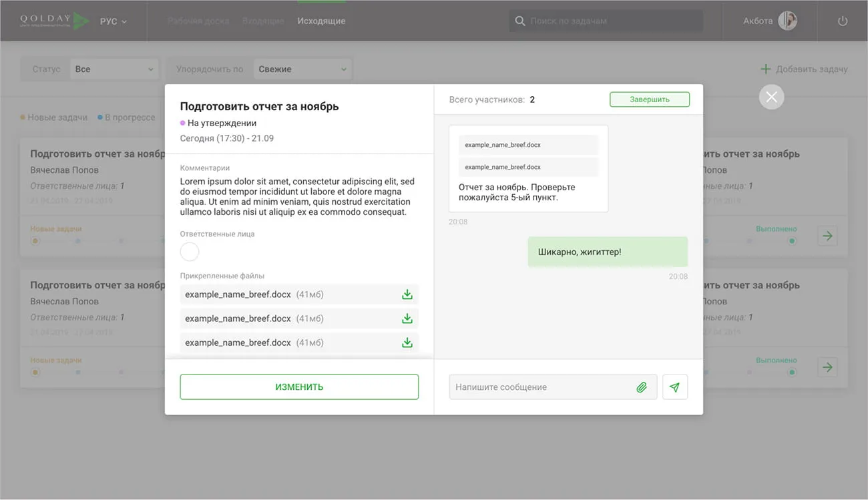868x500 pixels.
Task: Click the Qolday logo
Action: pos(53,21)
